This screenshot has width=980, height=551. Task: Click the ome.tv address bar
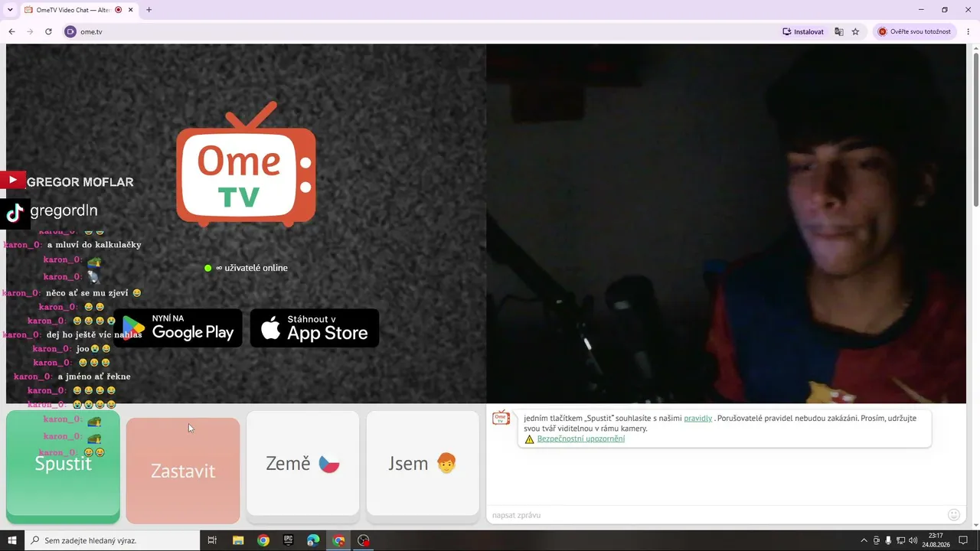pyautogui.click(x=421, y=31)
